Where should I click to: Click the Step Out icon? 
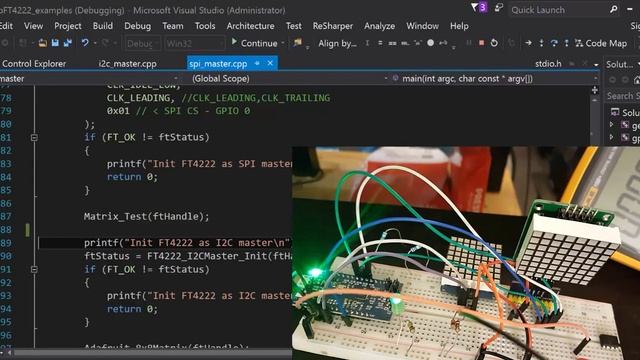(x=567, y=43)
